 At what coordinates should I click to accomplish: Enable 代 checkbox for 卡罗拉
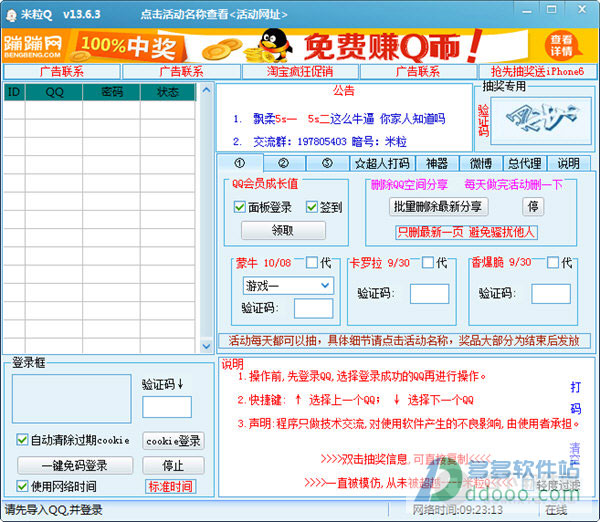428,263
